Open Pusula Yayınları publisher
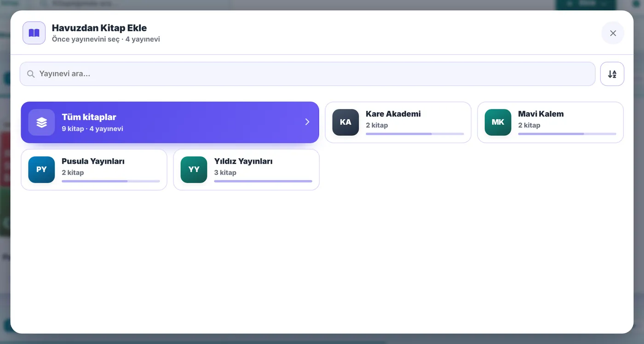The height and width of the screenshot is (344, 644). tap(94, 170)
